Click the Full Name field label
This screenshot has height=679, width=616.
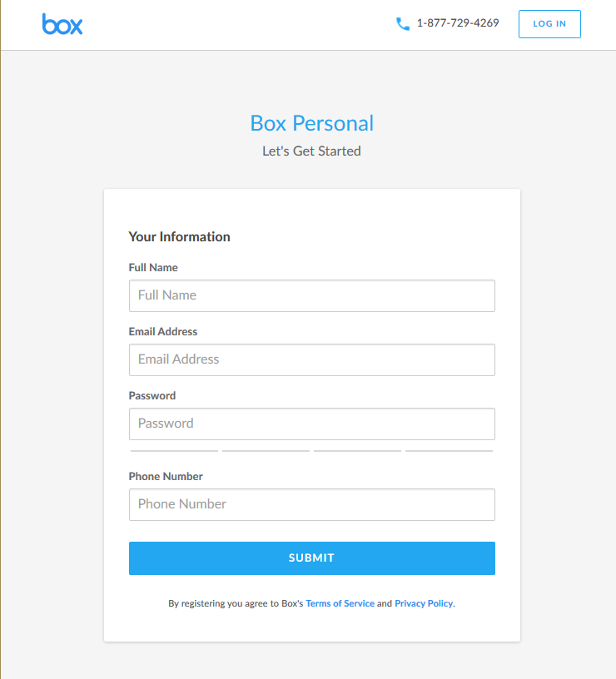153,268
